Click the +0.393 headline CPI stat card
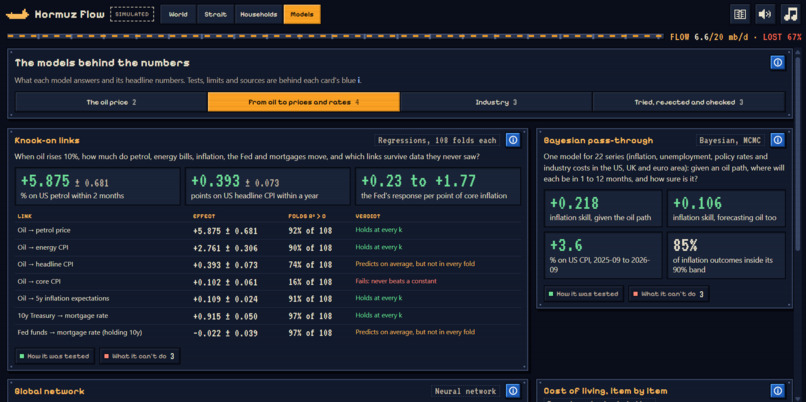Screen dimensions: 806x402 point(267,186)
